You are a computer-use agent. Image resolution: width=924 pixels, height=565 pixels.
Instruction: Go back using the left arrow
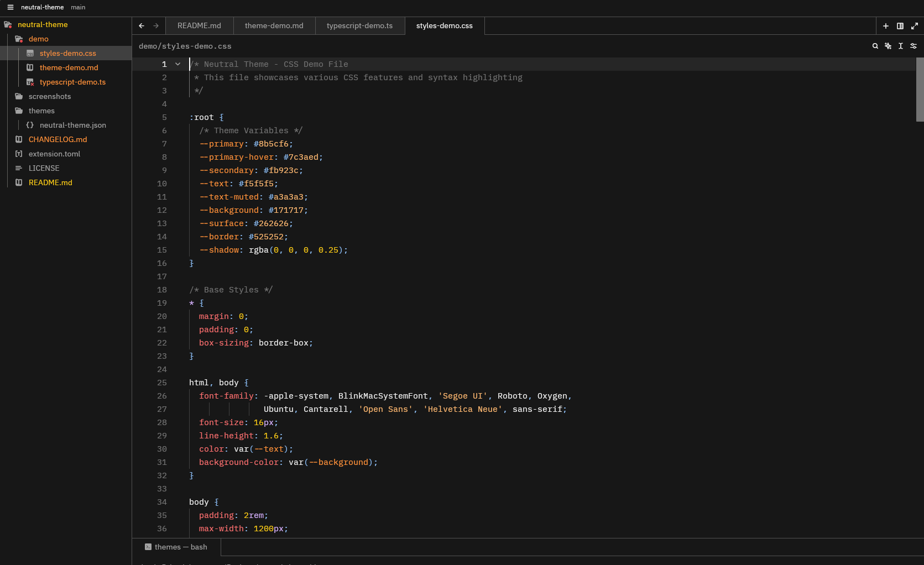(142, 25)
